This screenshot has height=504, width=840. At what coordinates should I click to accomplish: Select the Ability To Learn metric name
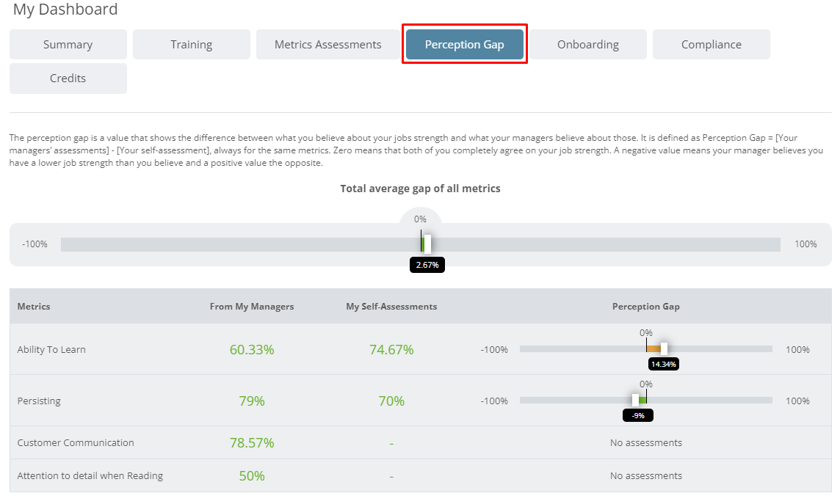click(51, 349)
